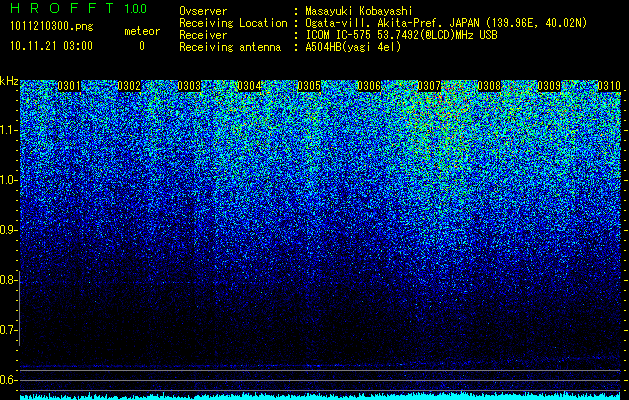
Task: Click the 0303 time marker
Action: (x=189, y=86)
